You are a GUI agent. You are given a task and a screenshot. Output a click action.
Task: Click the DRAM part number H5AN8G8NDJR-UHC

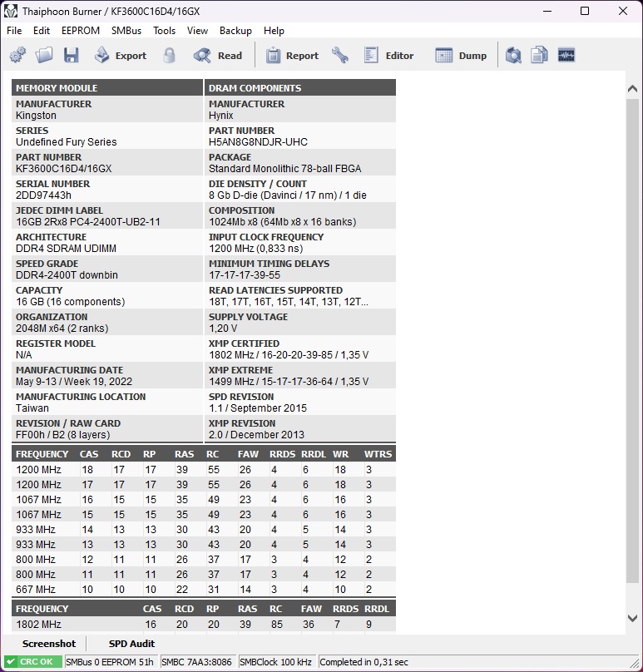258,142
